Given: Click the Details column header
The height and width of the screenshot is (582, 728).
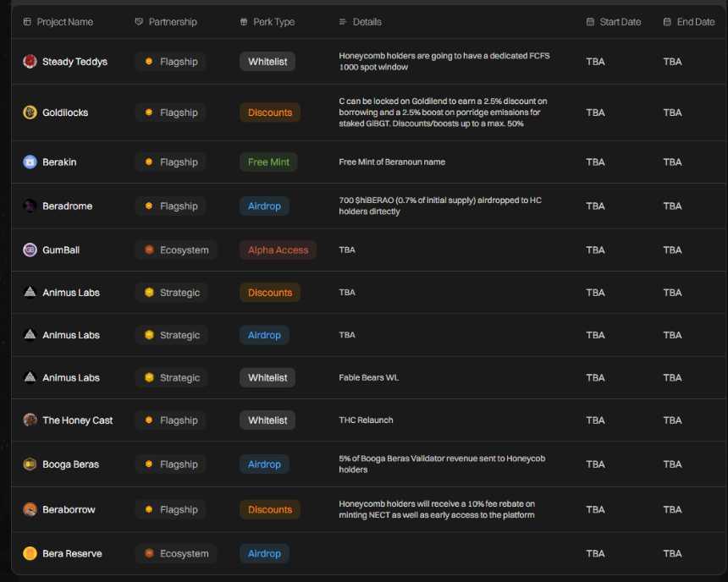Looking at the screenshot, I should [361, 22].
